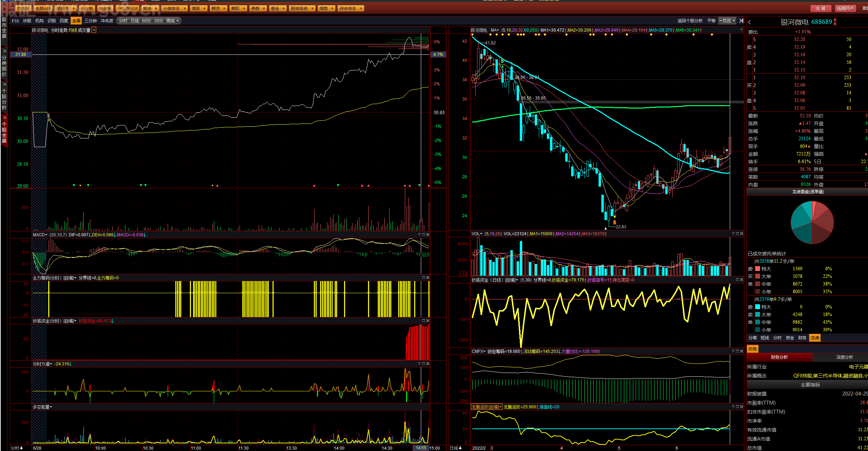Close the MACD indicator panel

coord(428,235)
